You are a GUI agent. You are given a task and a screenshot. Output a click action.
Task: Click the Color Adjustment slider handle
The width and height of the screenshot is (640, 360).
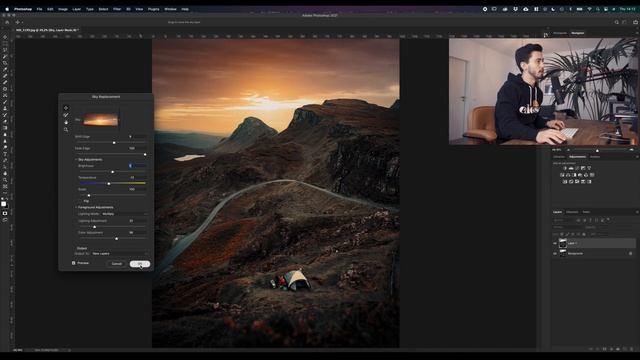117,238
